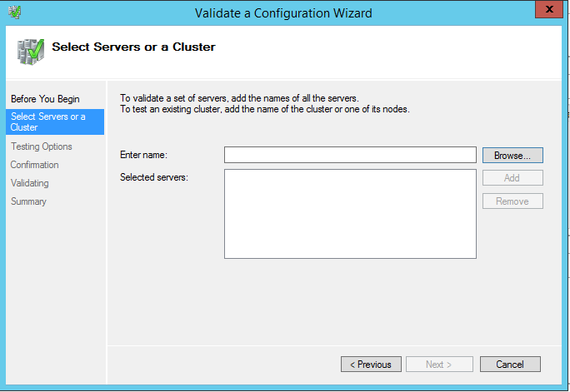Screen dimensions: 570x392
Task: Click inside the Selected servers list box
Action: pyautogui.click(x=350, y=214)
